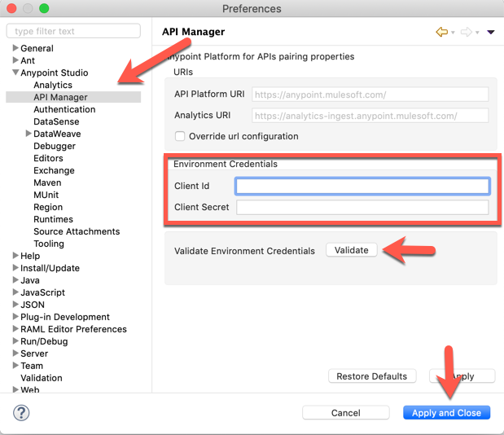Expand the DataWeave subsection
This screenshot has width=504, height=435.
[28, 134]
